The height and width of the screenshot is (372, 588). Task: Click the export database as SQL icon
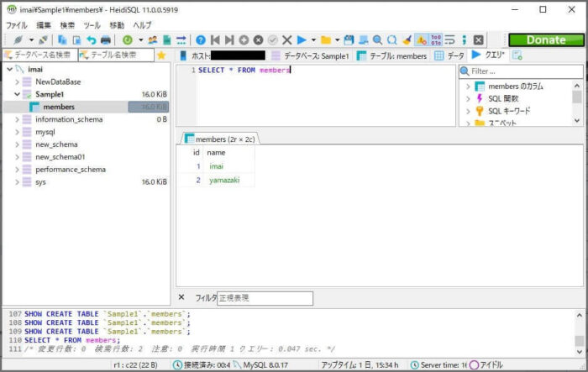(x=167, y=40)
